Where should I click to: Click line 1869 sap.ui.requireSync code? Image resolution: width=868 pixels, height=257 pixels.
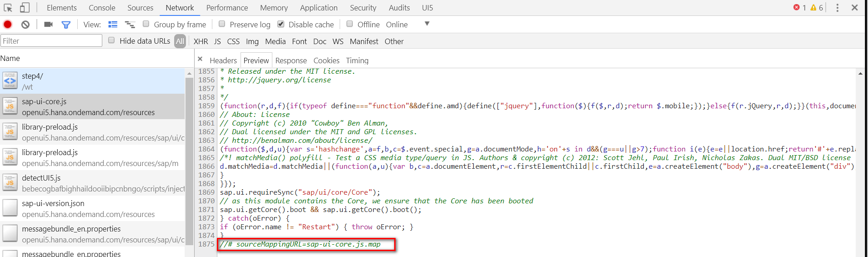tap(300, 192)
